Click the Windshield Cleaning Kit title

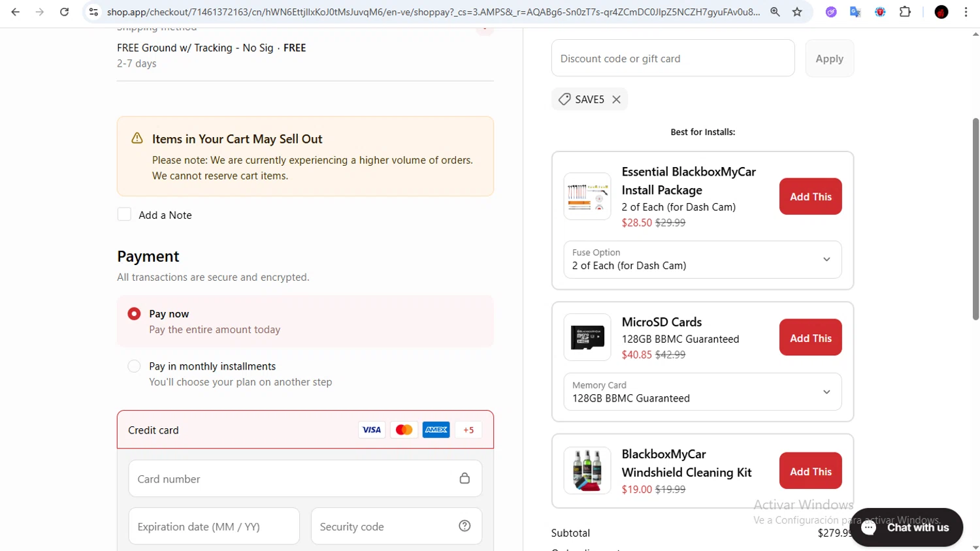(x=687, y=463)
